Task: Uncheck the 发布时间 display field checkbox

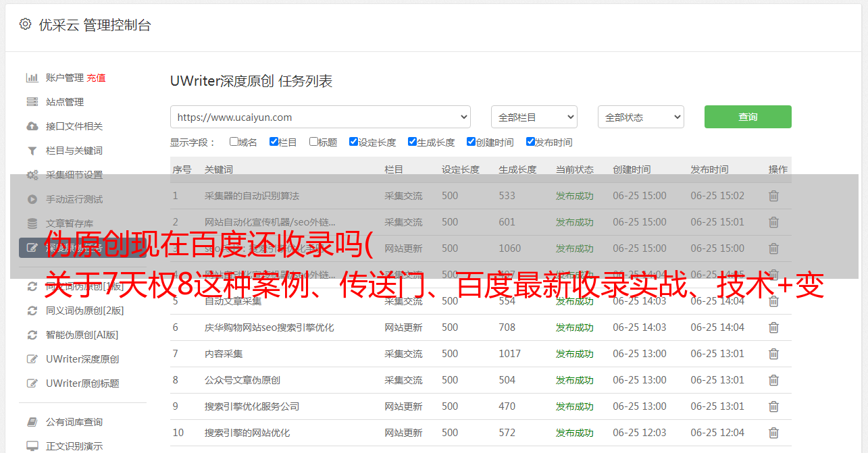Action: point(530,142)
